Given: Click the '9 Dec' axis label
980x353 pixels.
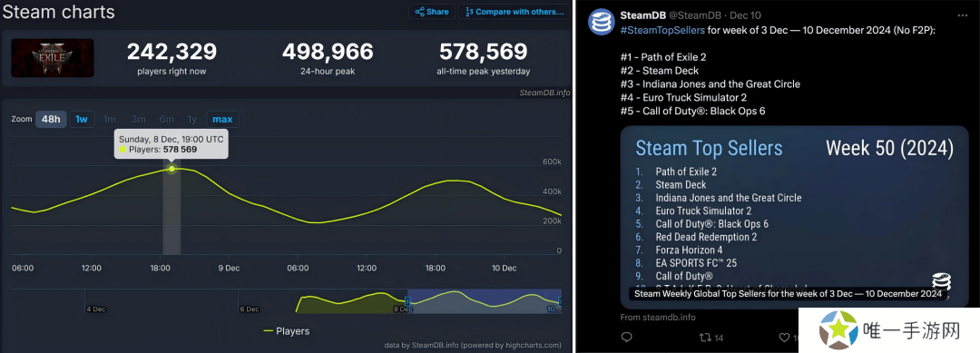Looking at the screenshot, I should point(229,268).
